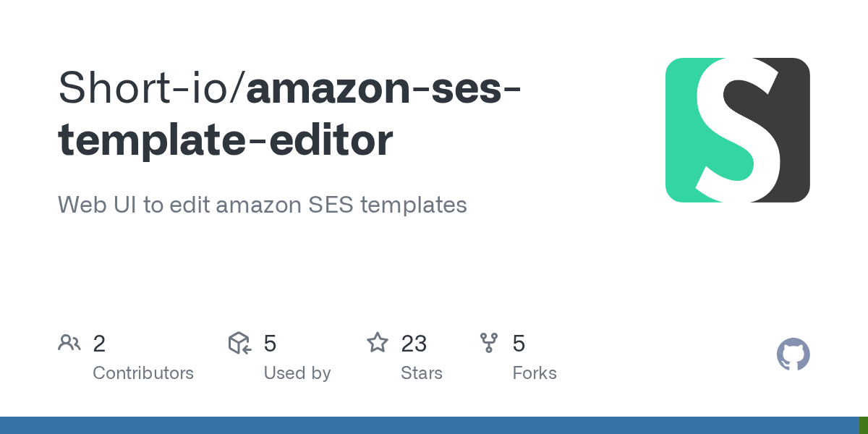Open the Forks label
Screen dimensions: 868x434
click(535, 373)
